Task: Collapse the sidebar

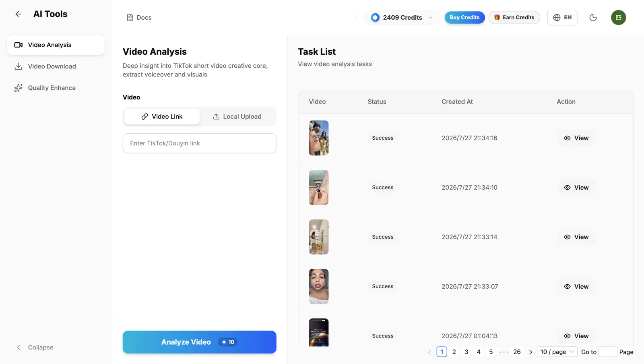Action: click(x=35, y=347)
